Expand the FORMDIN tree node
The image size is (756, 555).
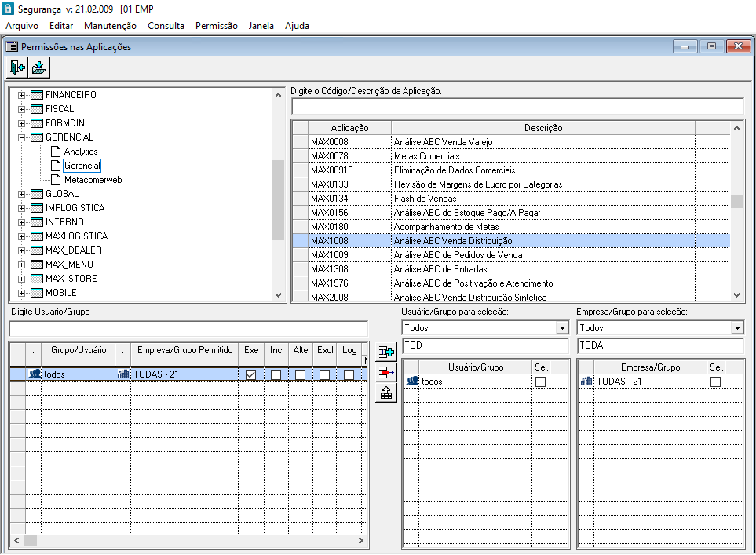(21, 123)
